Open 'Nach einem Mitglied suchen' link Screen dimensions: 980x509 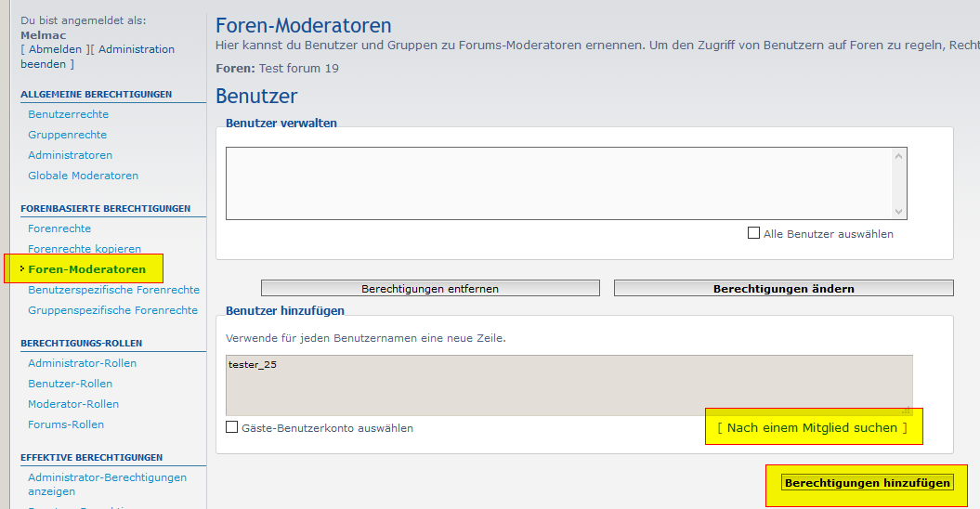click(813, 427)
